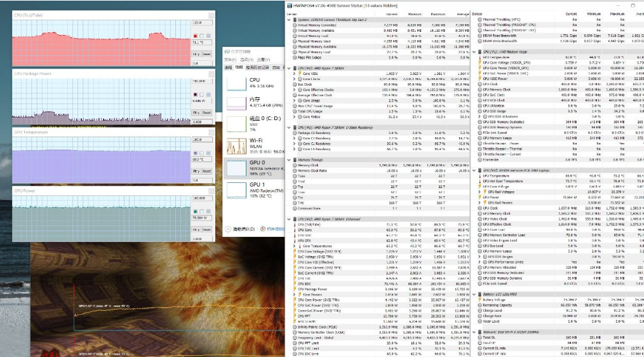Screen dimensions: 644x357
Task: Click the sensor icon beside Remaining Capacity
Action: 480,306
